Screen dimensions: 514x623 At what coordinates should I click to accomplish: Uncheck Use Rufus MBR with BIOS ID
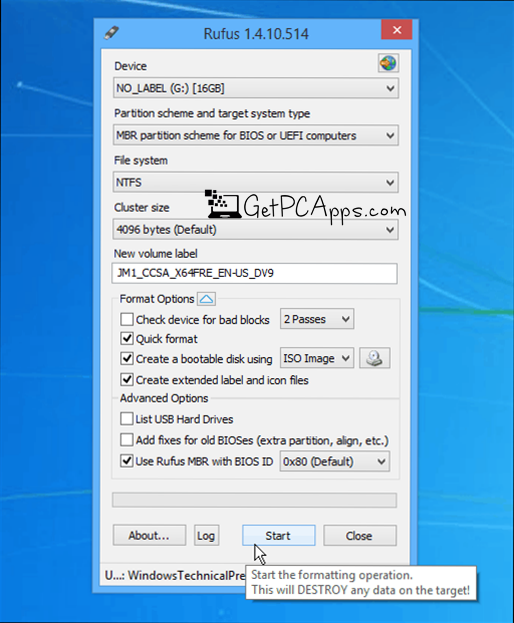pyautogui.click(x=127, y=461)
